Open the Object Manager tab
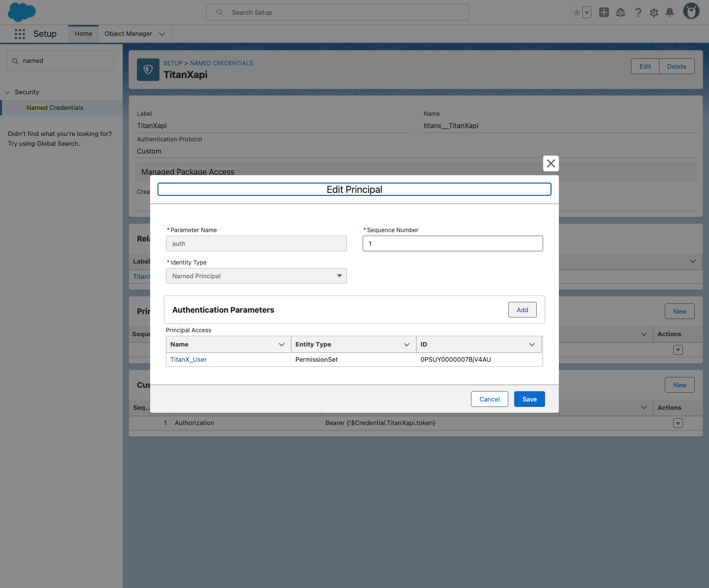The height and width of the screenshot is (588, 709). [129, 34]
